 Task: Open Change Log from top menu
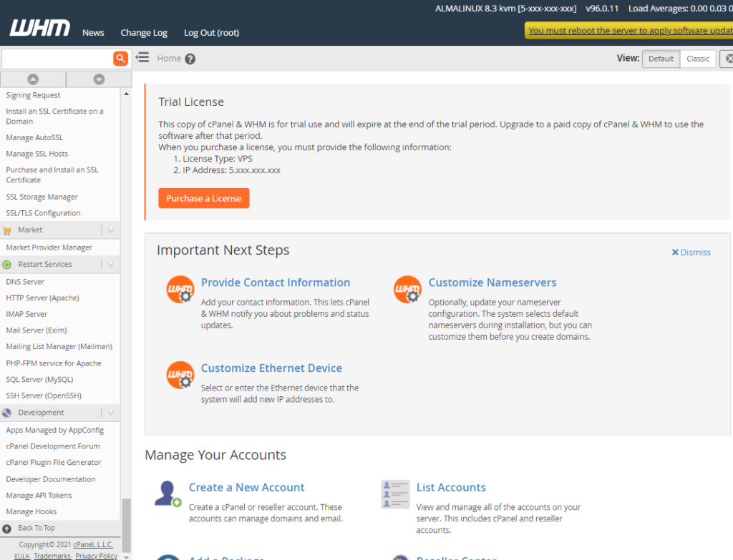(144, 32)
